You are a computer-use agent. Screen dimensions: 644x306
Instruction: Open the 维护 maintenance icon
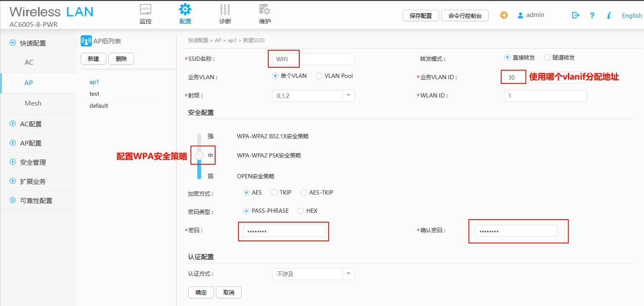[264, 9]
